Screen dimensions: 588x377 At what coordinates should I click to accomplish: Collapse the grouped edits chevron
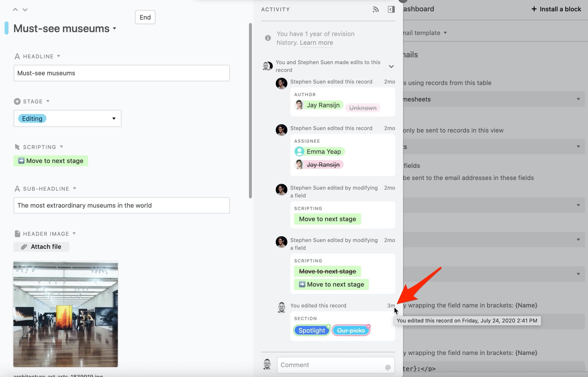391,66
